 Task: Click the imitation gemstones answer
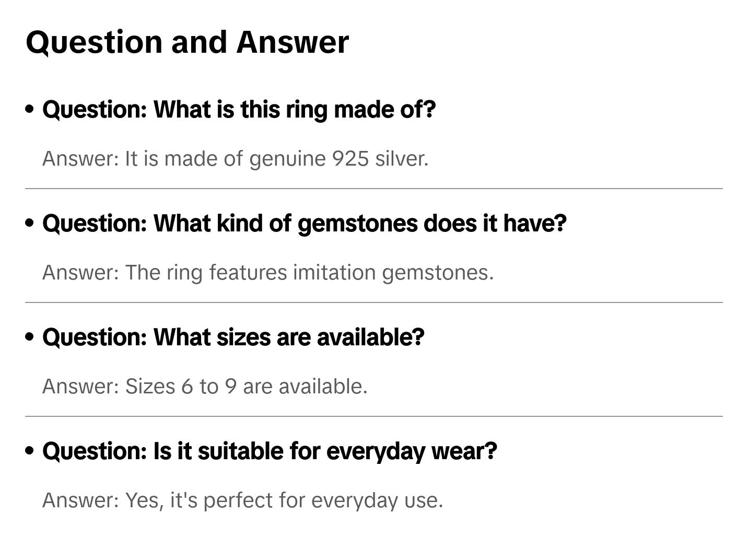(267, 273)
